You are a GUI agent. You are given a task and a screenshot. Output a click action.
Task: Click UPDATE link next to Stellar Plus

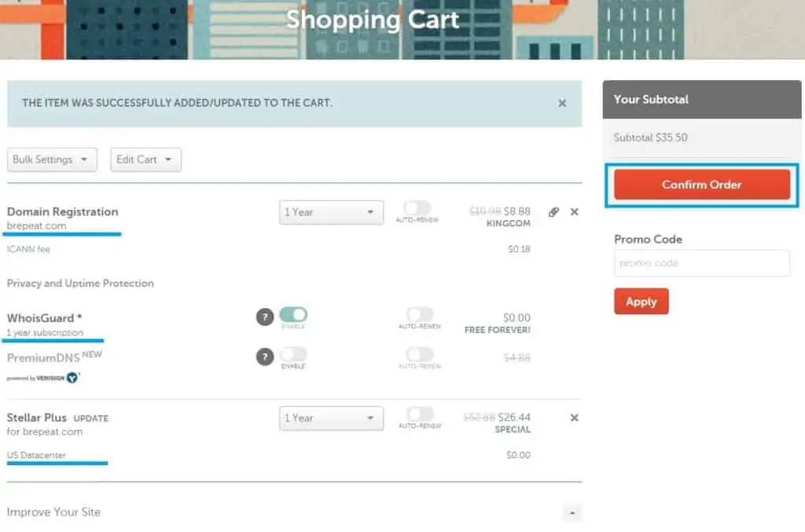coord(91,418)
